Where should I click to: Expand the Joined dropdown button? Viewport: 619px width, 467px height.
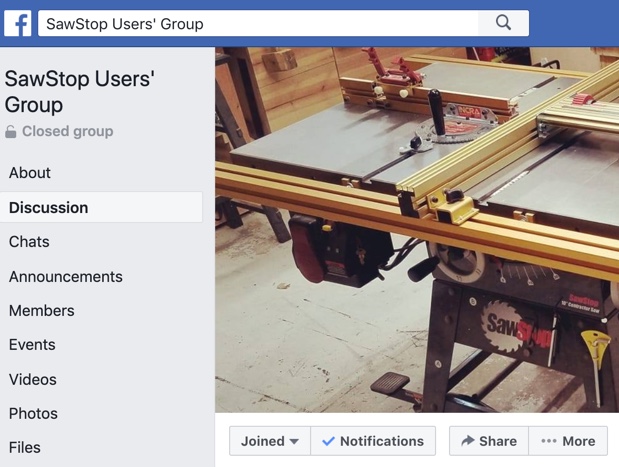click(x=270, y=441)
